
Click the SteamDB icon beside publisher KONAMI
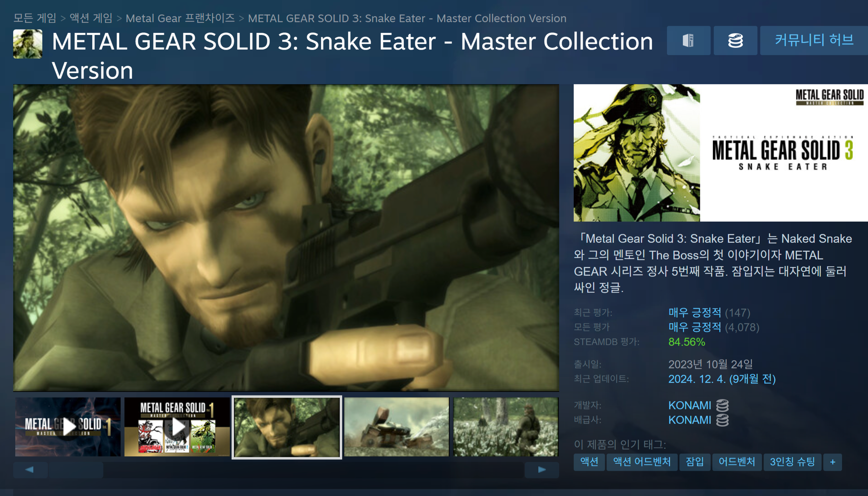point(722,420)
